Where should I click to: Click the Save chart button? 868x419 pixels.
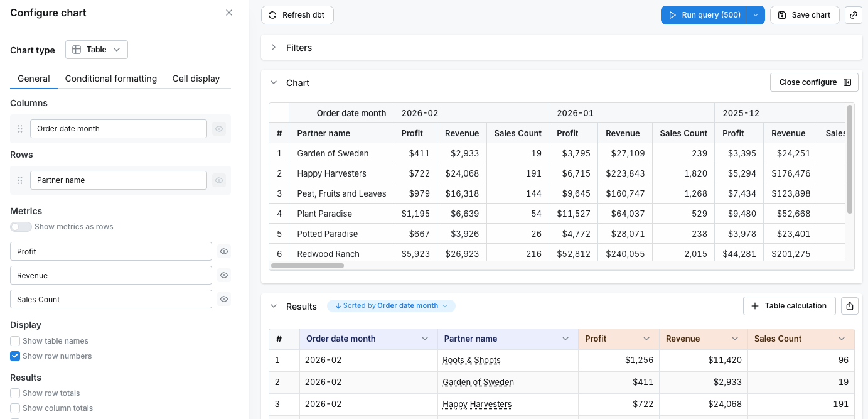(x=805, y=14)
